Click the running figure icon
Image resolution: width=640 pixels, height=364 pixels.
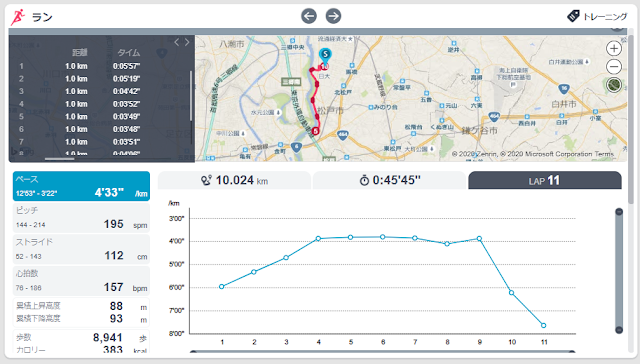(18, 17)
